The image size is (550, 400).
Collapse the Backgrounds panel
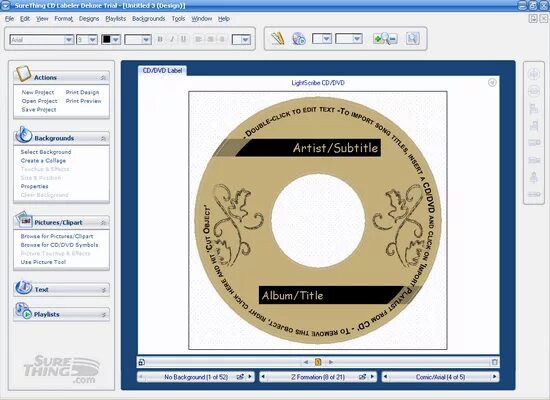(x=103, y=139)
